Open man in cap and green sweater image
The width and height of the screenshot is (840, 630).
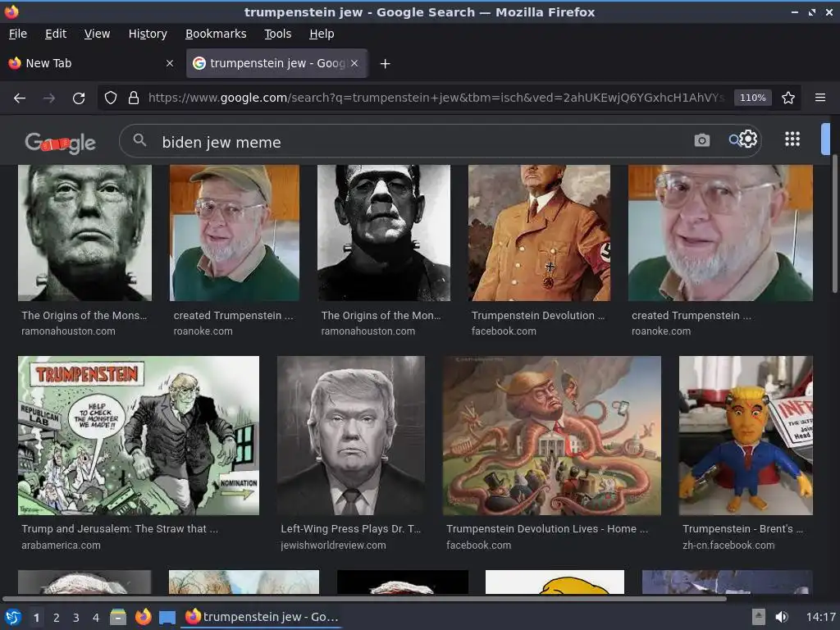click(x=234, y=232)
